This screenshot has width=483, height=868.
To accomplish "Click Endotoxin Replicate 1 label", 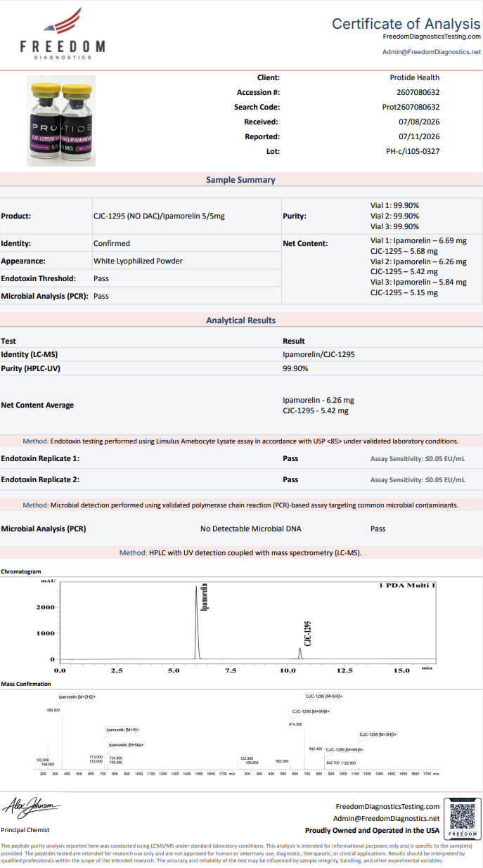I will point(40,458).
